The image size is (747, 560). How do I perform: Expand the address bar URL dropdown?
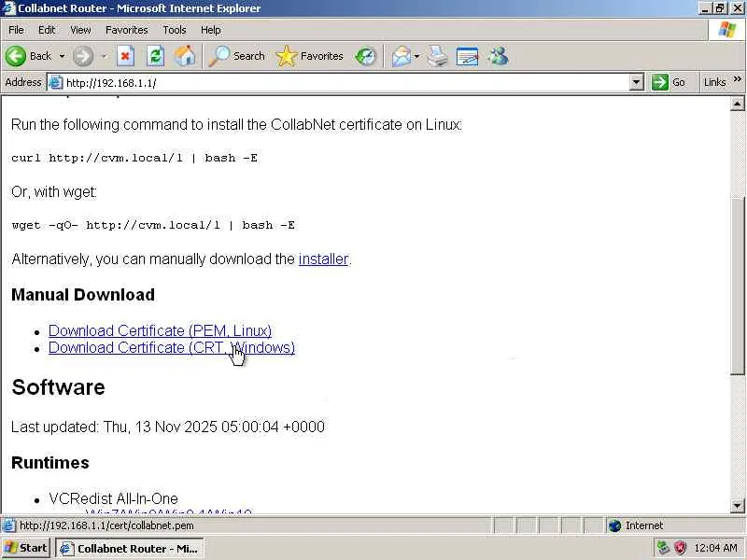pos(637,82)
